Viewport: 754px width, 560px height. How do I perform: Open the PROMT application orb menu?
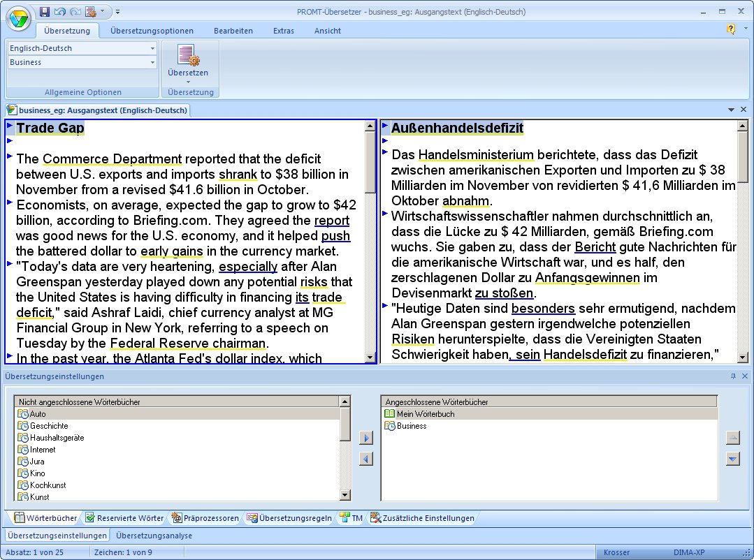click(18, 20)
